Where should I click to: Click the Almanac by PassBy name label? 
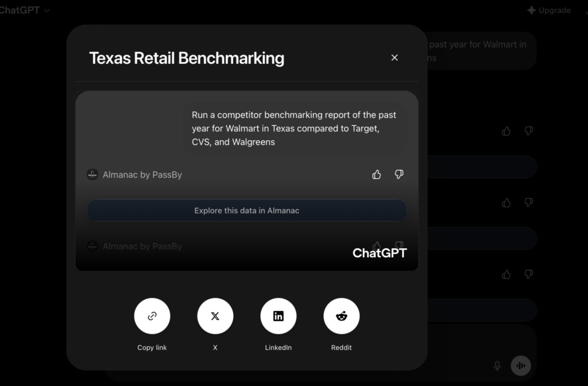pos(142,175)
